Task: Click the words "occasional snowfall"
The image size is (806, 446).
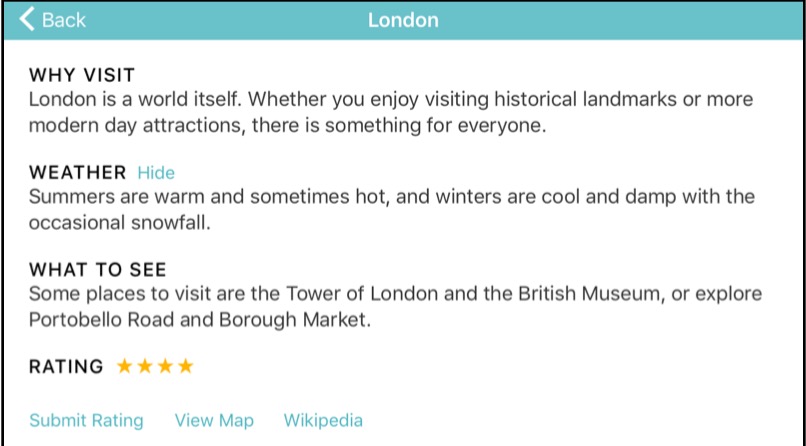Action: [x=119, y=223]
